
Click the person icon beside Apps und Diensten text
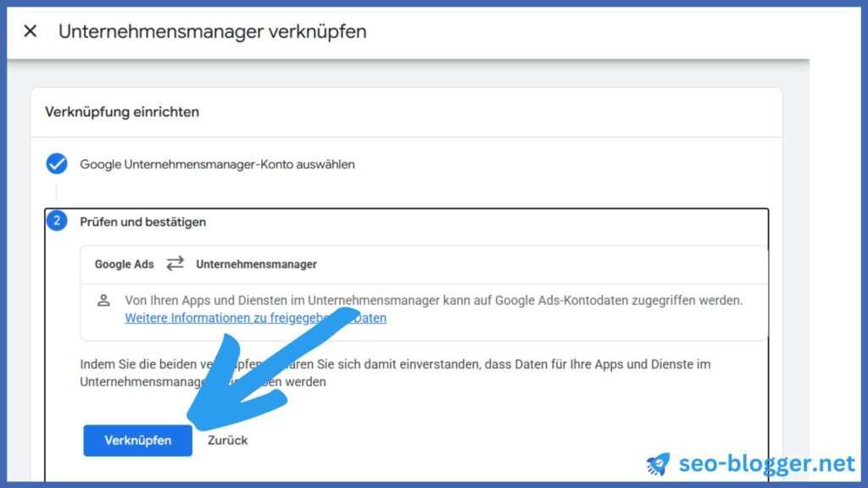click(x=103, y=301)
